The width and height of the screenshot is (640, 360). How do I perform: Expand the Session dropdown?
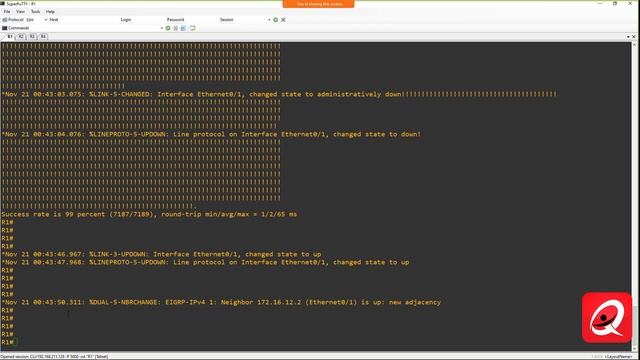click(x=269, y=20)
